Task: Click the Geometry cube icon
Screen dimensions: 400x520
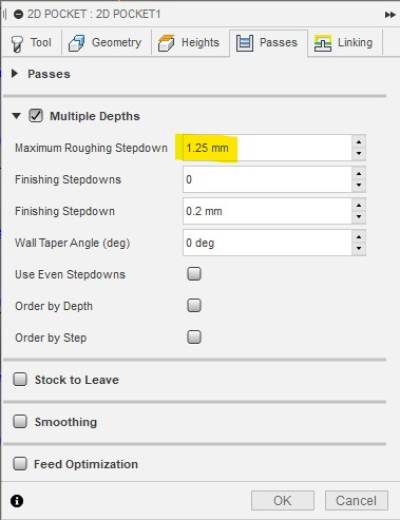Action: coord(77,43)
